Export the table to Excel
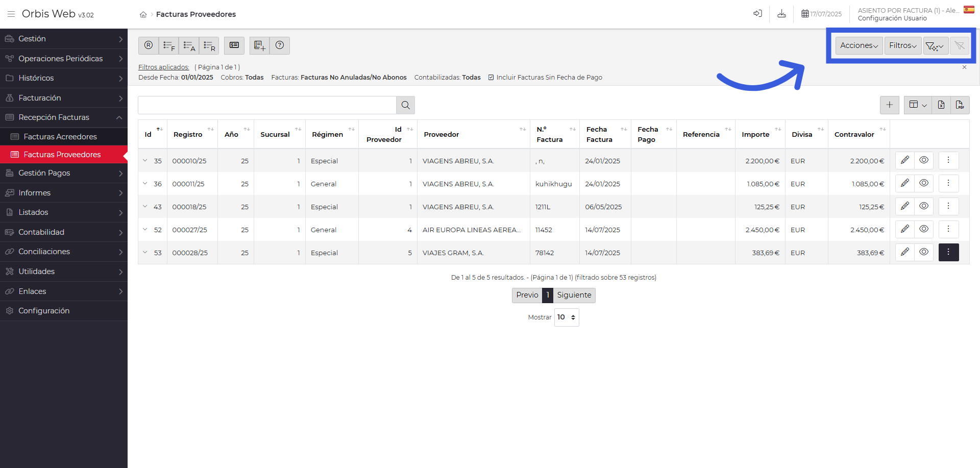 (x=941, y=105)
